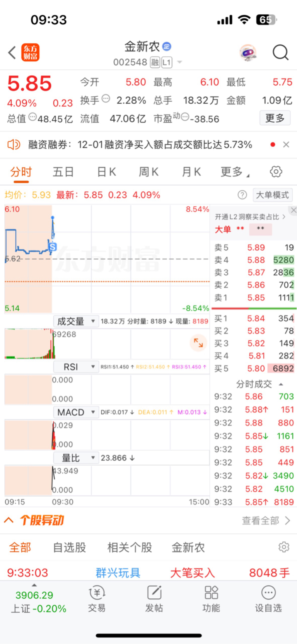
Task: Tap the 大单 label in L2 panel
Action: (x=223, y=229)
